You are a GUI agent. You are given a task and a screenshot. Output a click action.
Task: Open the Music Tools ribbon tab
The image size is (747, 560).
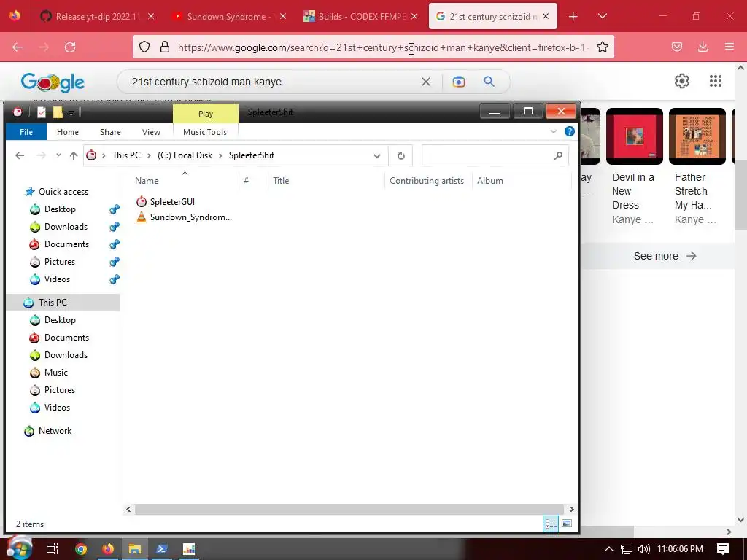click(x=205, y=132)
